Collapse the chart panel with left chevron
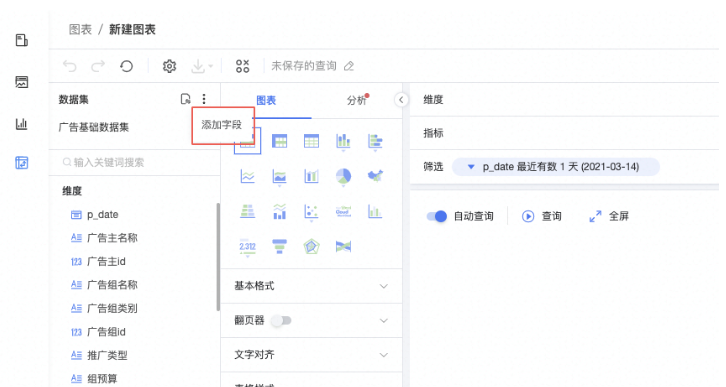This screenshot has width=726, height=387. click(x=401, y=100)
